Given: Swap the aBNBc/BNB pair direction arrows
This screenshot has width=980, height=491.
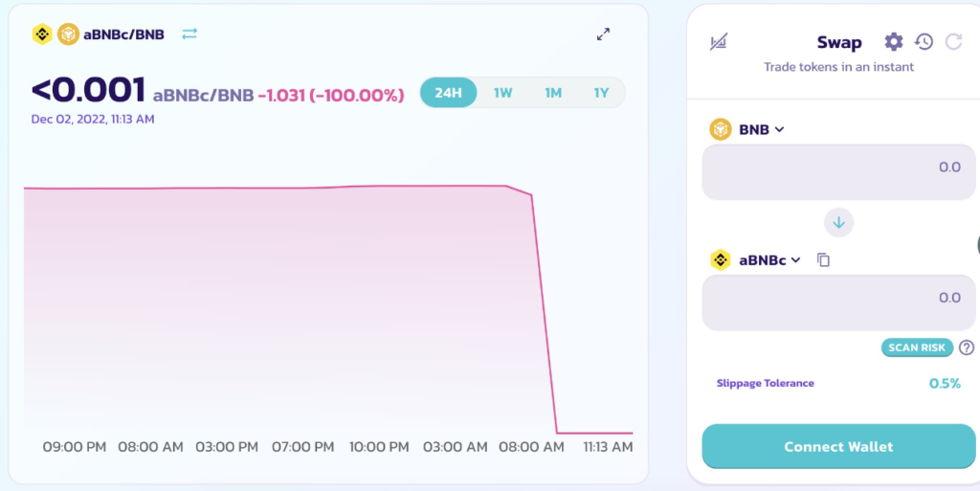Looking at the screenshot, I should point(189,33).
